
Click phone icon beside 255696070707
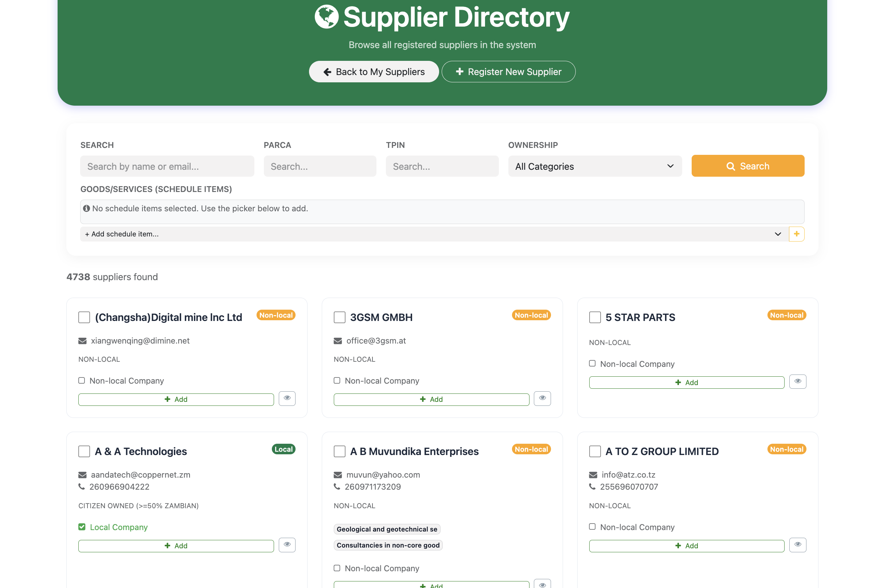pos(592,486)
